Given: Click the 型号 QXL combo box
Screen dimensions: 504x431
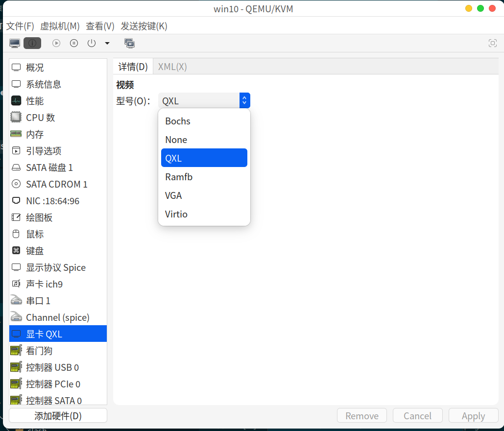Looking at the screenshot, I should pyautogui.click(x=204, y=100).
